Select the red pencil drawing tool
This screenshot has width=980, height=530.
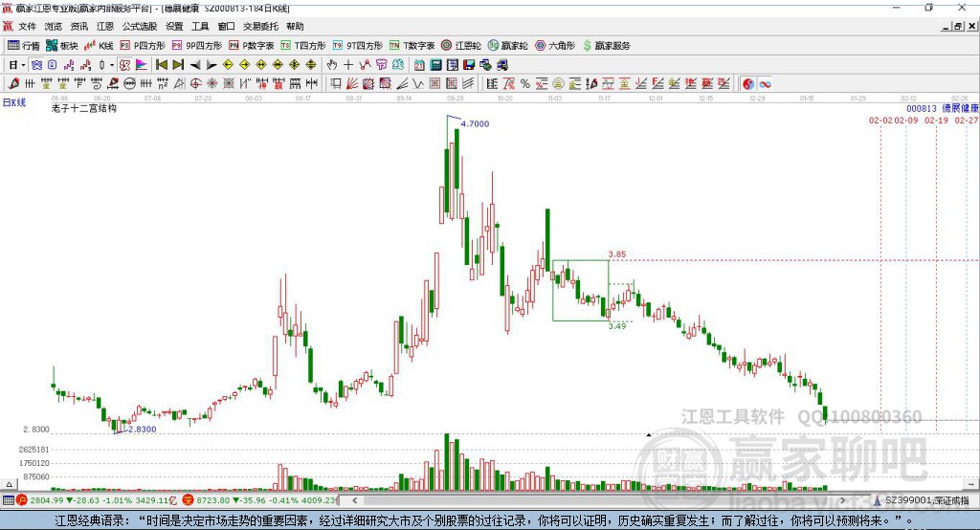(x=13, y=84)
